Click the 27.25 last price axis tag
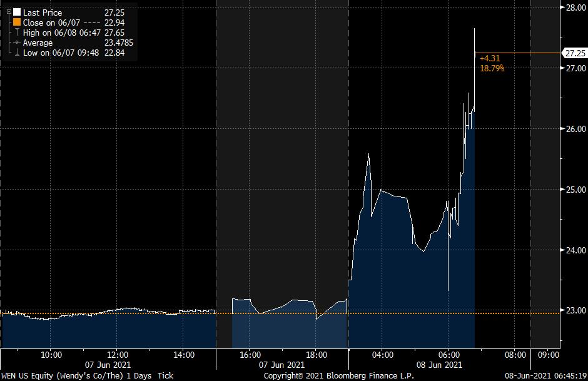Image resolution: width=588 pixels, height=381 pixels. point(574,53)
